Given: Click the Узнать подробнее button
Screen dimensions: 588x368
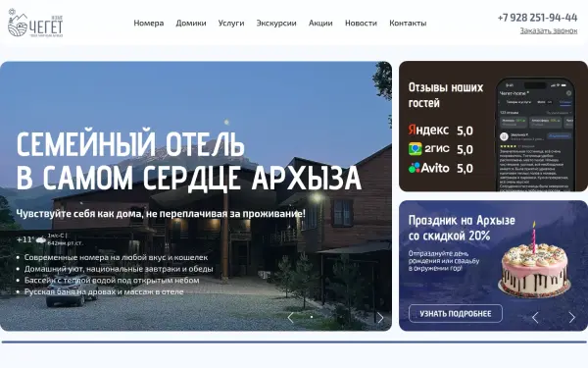Looking at the screenshot, I should tap(456, 314).
